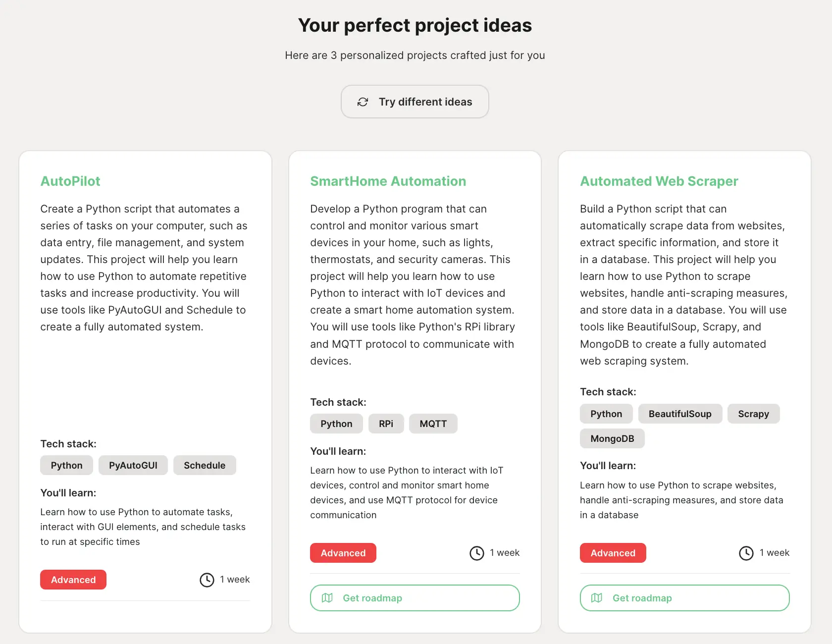The height and width of the screenshot is (644, 832).
Task: Click the Schedule tech stack tag
Action: click(205, 465)
